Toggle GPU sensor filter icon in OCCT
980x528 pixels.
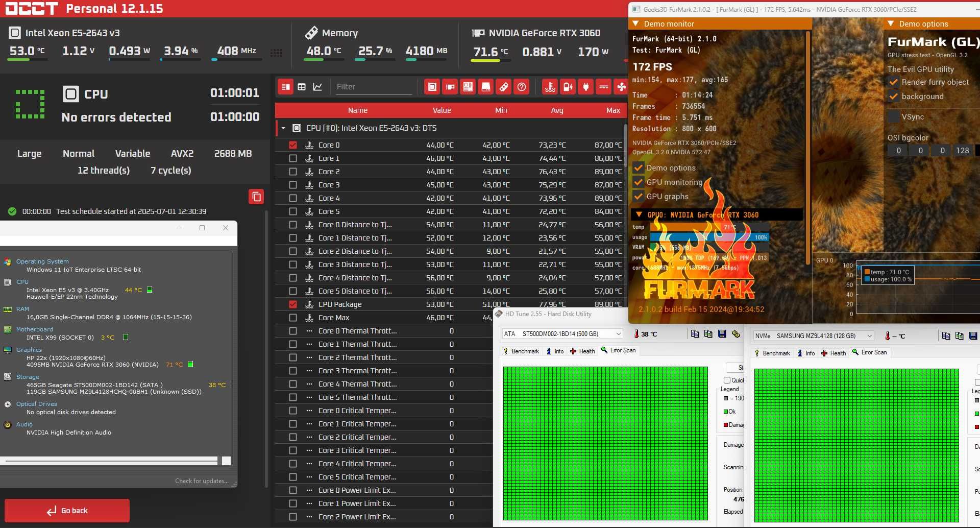click(450, 87)
